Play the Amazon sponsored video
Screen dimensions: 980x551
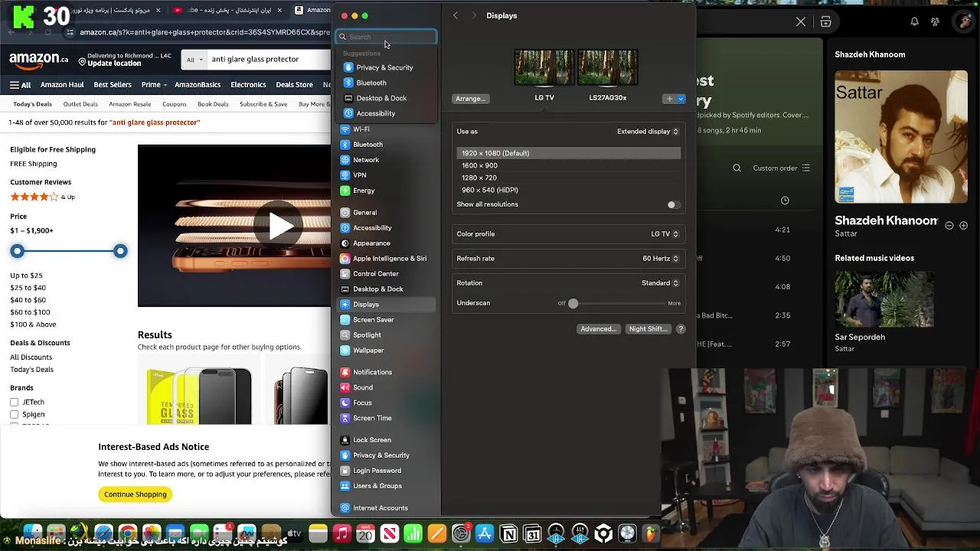pyautogui.click(x=280, y=226)
